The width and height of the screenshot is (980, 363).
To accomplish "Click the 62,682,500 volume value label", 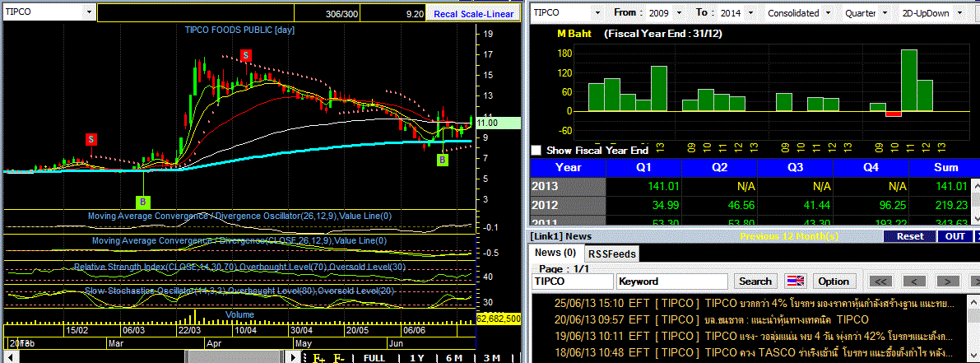I will pyautogui.click(x=499, y=318).
